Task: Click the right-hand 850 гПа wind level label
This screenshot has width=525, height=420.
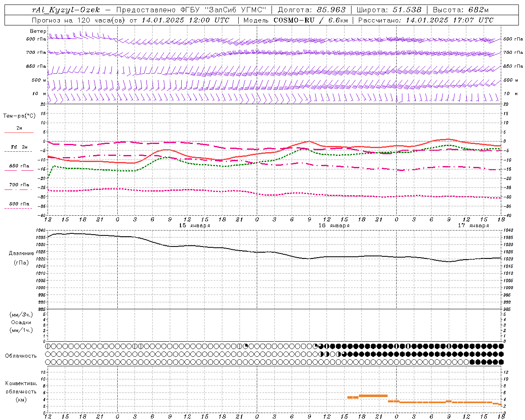Action: [513, 66]
